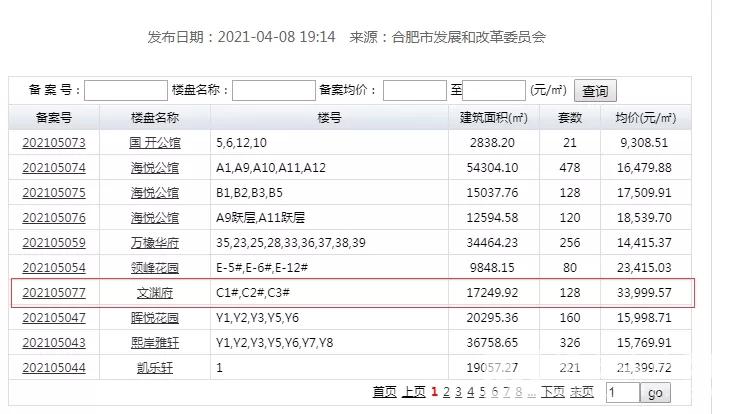Screen dimensions: 730x414
Task: Click the 备案号 column header
Action: (54, 117)
